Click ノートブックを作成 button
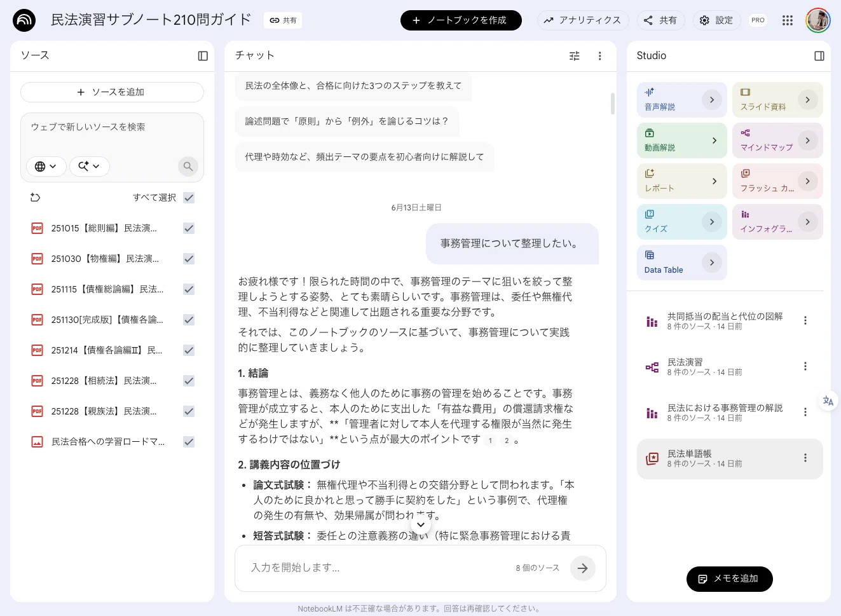841x616 pixels. point(461,20)
